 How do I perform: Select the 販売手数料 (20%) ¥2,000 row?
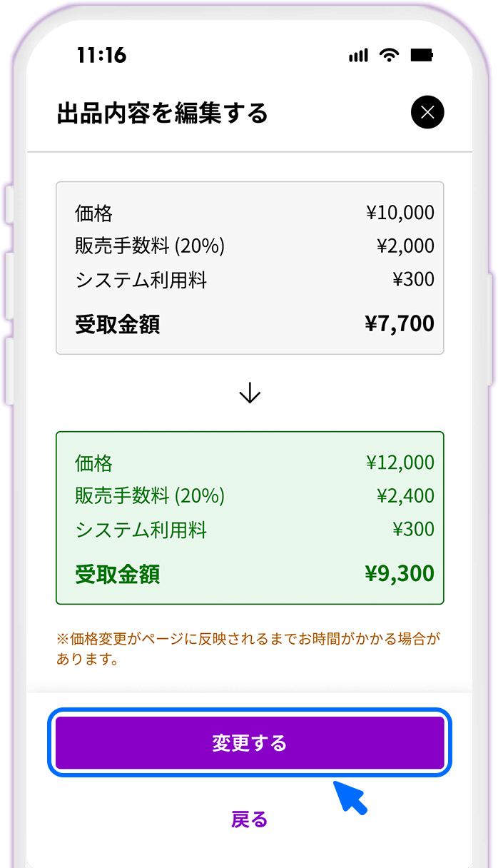pos(249,246)
